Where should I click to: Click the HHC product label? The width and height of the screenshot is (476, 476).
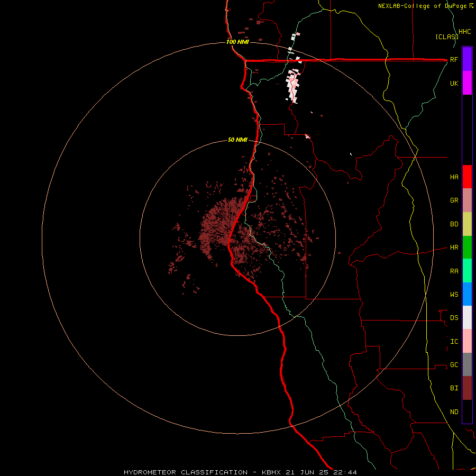click(x=464, y=32)
